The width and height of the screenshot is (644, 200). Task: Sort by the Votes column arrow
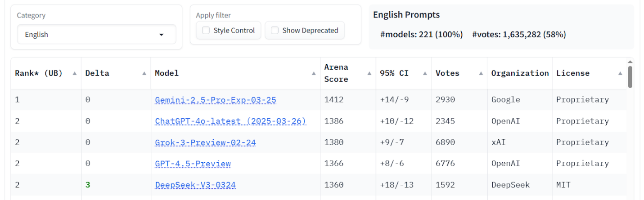pyautogui.click(x=481, y=73)
